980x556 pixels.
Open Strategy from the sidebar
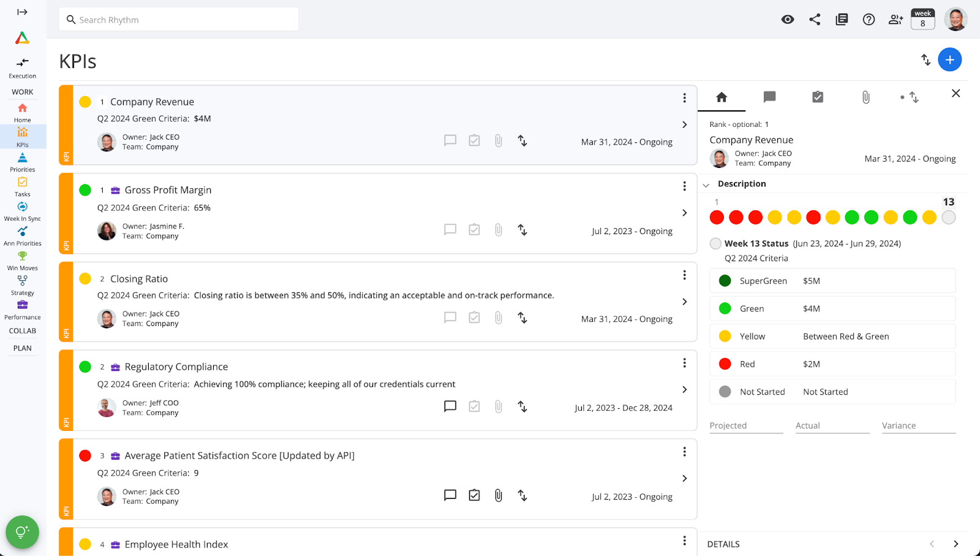pyautogui.click(x=23, y=285)
